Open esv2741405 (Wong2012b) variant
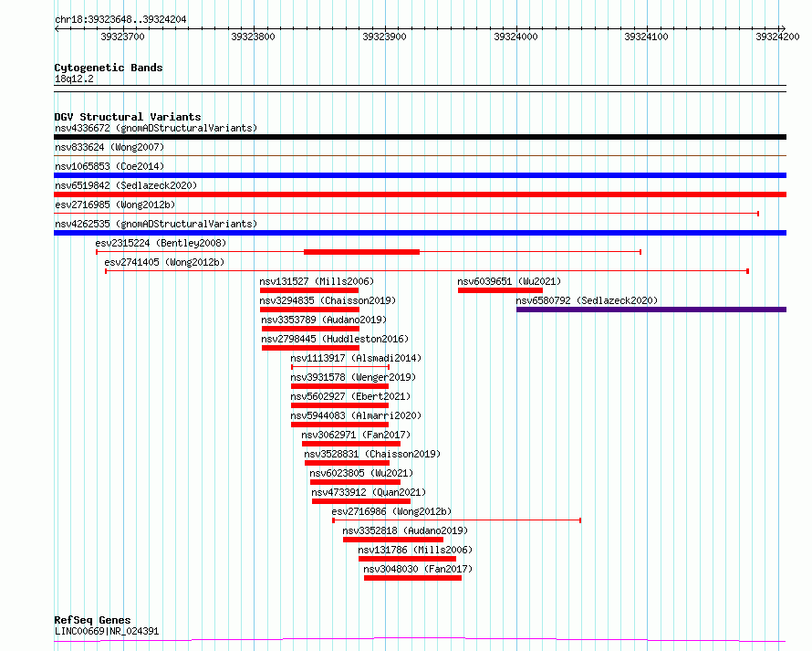Viewport: 812px width, 651px height. pos(164,262)
